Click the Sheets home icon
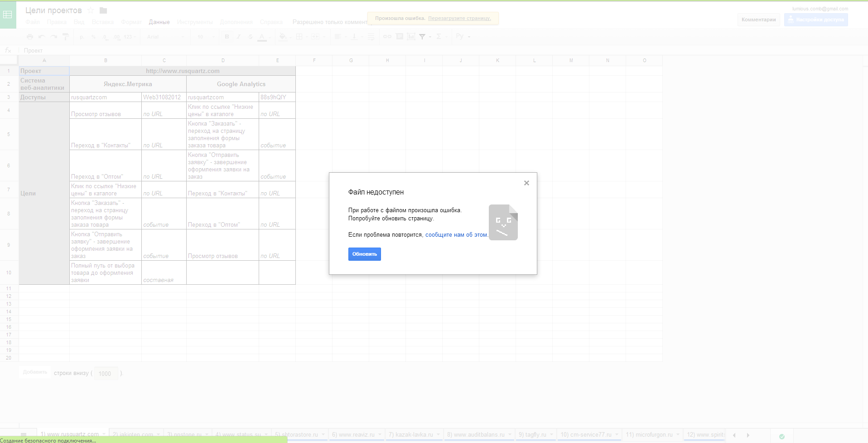 pyautogui.click(x=8, y=15)
